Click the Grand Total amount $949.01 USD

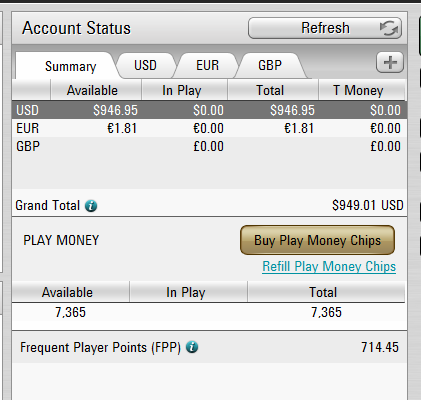coord(368,205)
